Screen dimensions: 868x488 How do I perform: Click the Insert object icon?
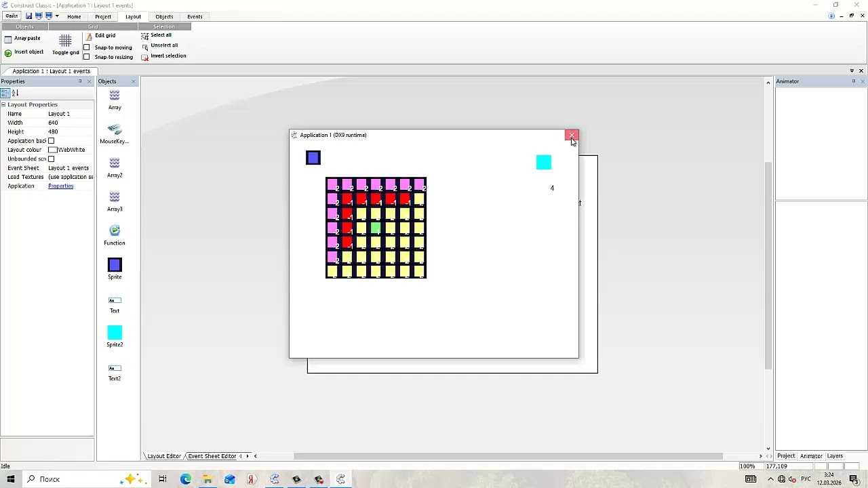[x=8, y=52]
